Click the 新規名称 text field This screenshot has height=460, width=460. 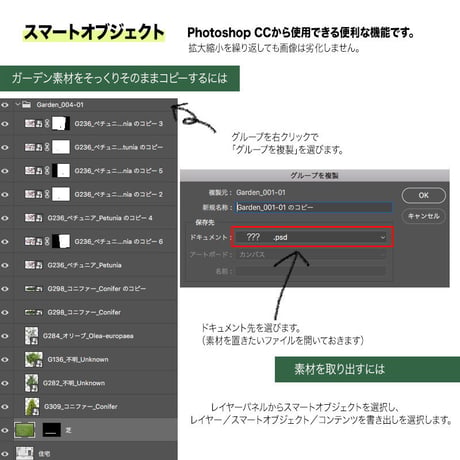[313, 207]
